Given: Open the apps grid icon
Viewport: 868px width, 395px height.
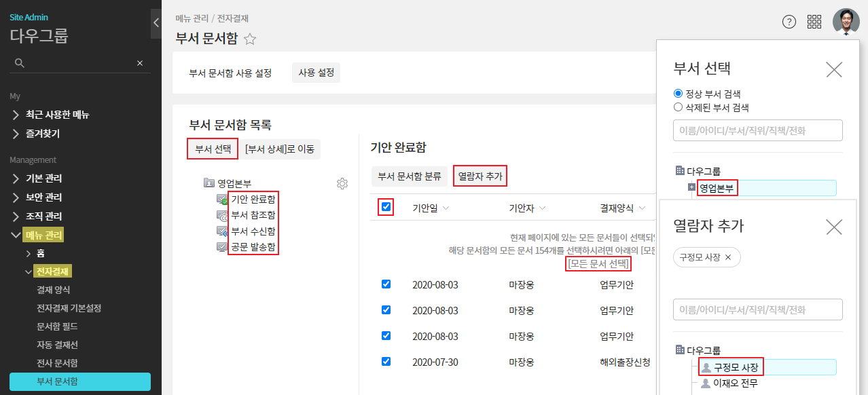Looking at the screenshot, I should coord(814,22).
